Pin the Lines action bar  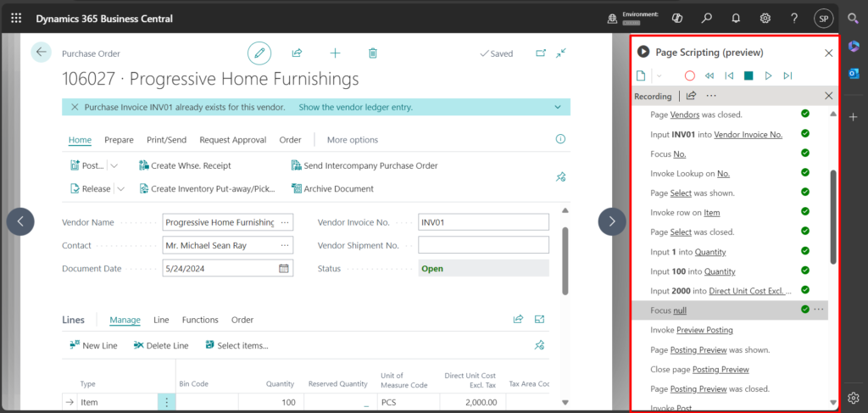[x=538, y=345]
